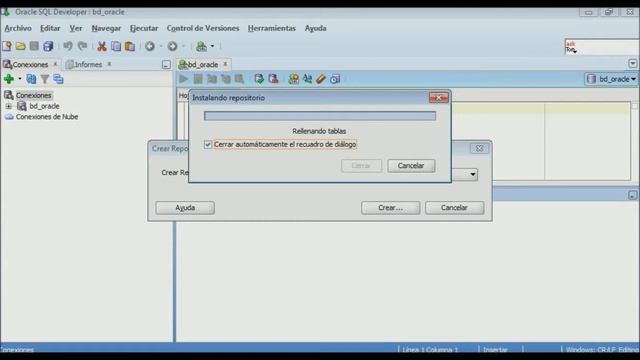Change case with the Aa icon

(x=307, y=79)
